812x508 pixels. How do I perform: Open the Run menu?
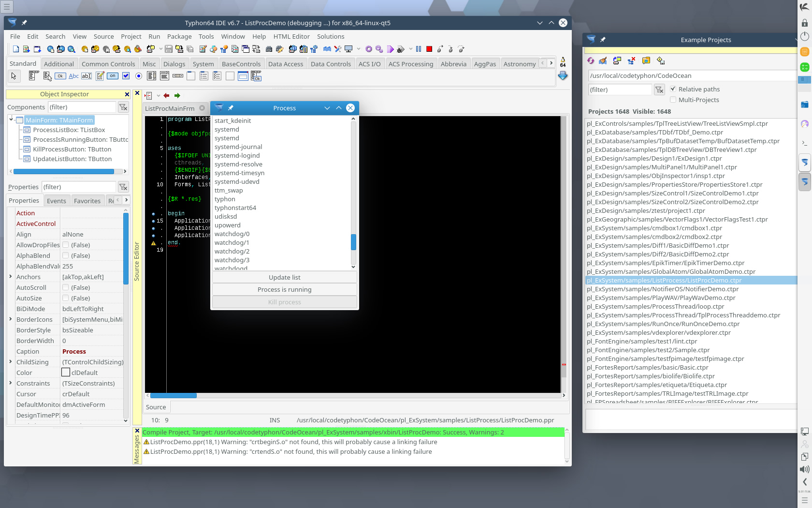tap(154, 36)
